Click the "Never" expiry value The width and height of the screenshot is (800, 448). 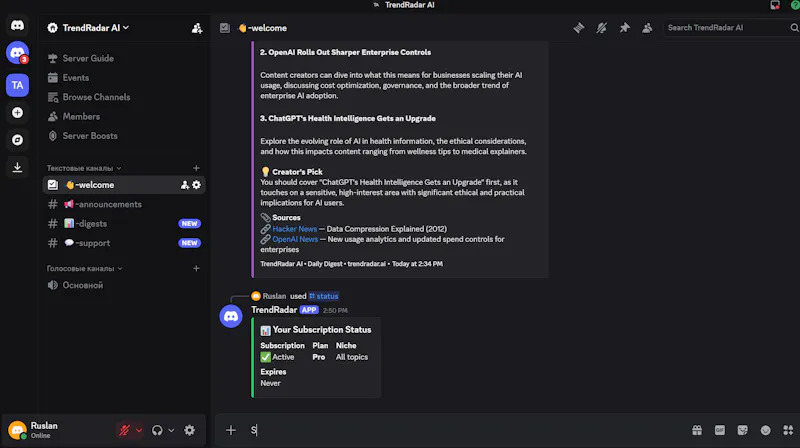pos(270,383)
